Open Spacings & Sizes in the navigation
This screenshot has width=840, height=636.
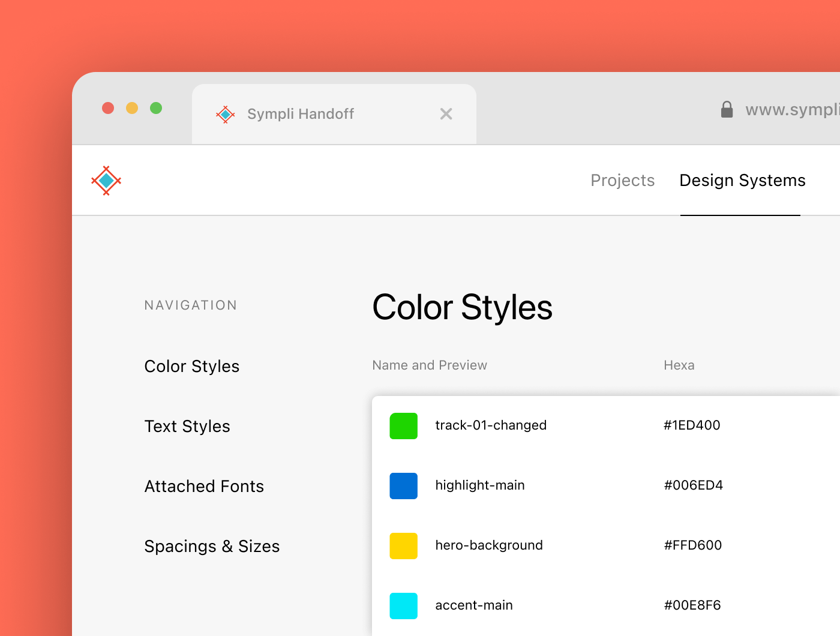click(212, 546)
